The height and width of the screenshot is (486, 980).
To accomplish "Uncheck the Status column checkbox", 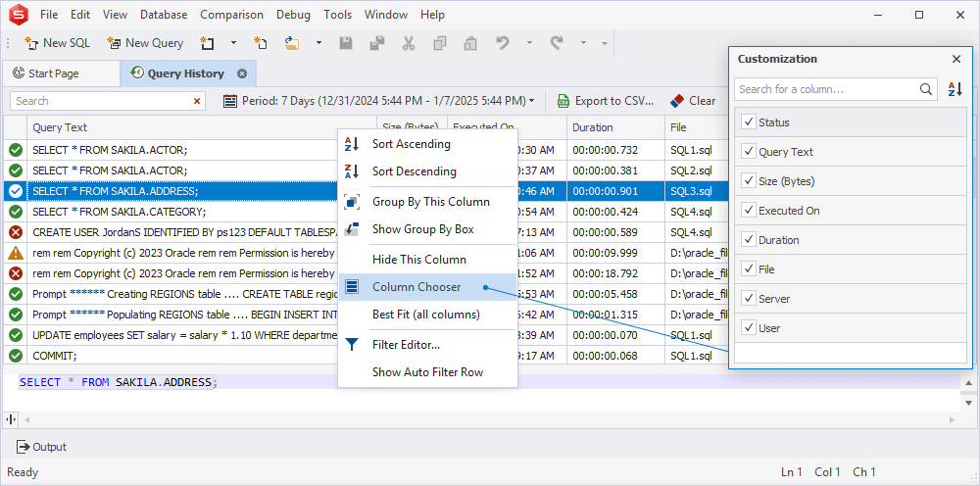I will 748,121.
